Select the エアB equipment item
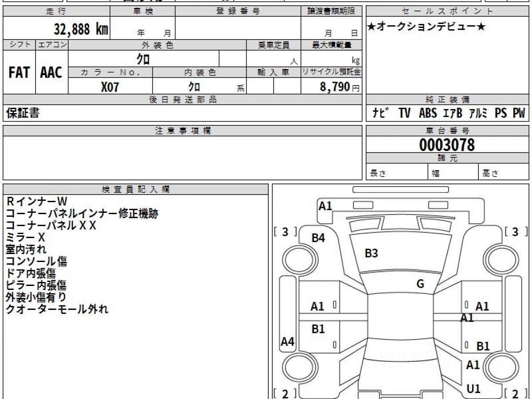Viewport: 532px width, 399px height. [453, 113]
